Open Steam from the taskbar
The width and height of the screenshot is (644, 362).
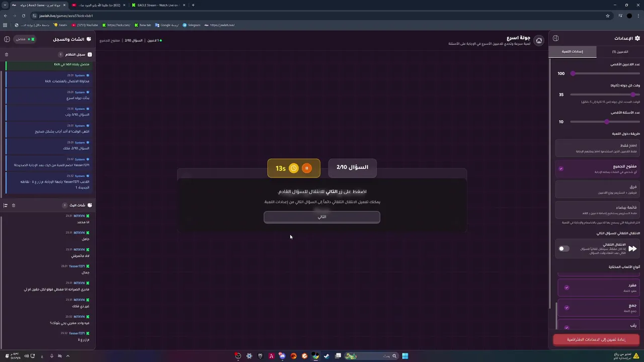coord(327,356)
